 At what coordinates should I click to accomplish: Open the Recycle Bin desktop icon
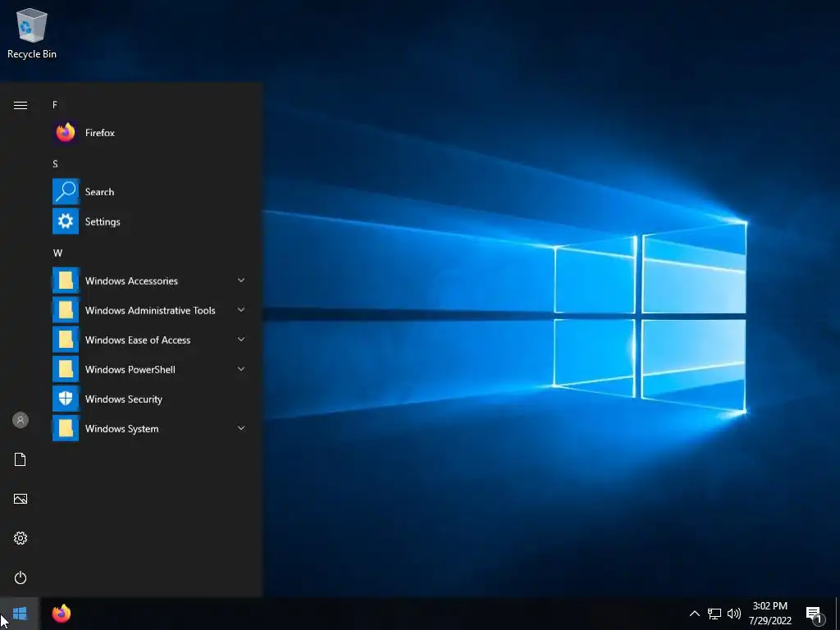click(32, 33)
